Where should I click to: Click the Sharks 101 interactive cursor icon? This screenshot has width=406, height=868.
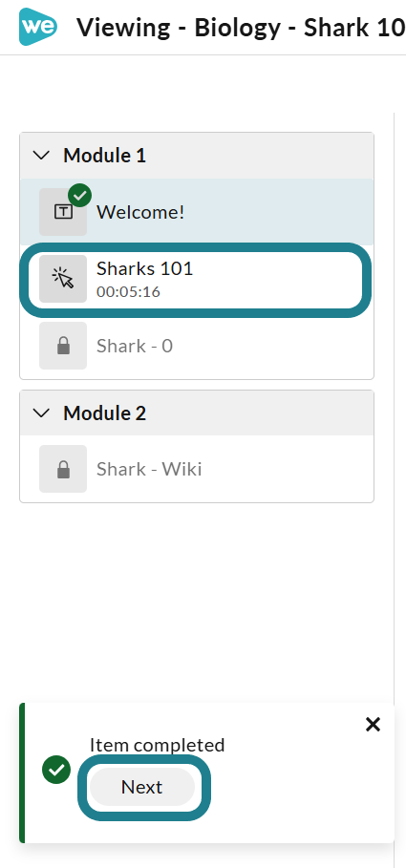point(63,279)
